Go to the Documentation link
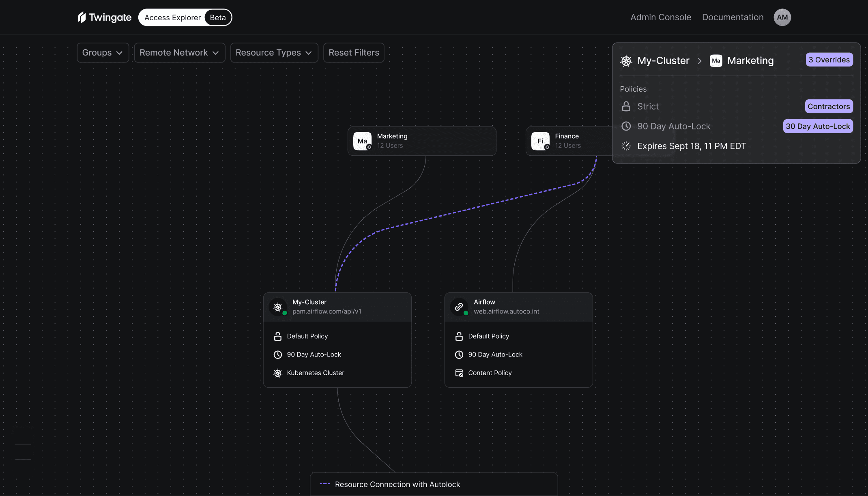Viewport: 868px width, 496px height. (733, 17)
